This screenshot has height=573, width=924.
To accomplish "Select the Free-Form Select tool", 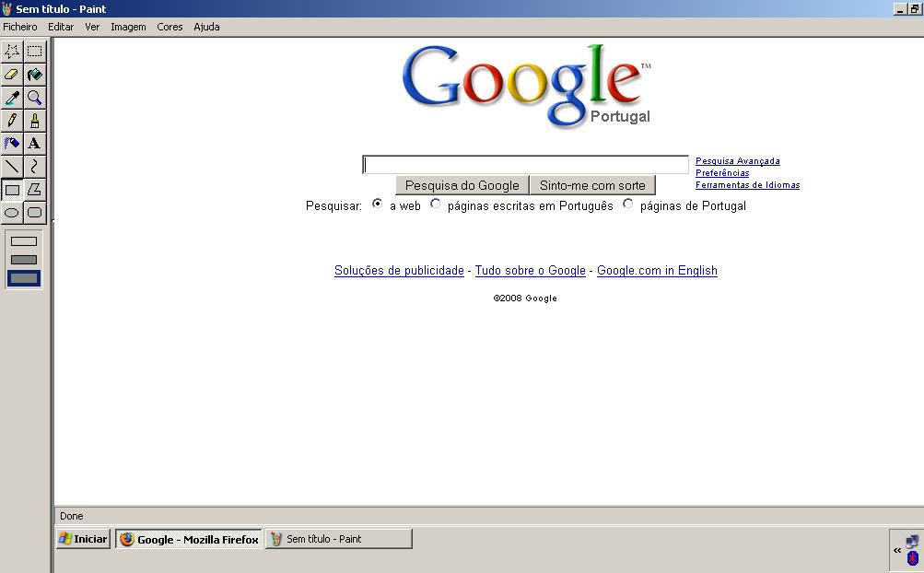I will coord(12,52).
